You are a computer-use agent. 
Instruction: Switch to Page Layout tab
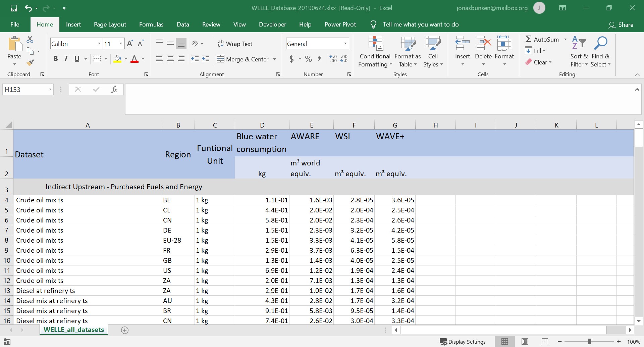pos(110,24)
